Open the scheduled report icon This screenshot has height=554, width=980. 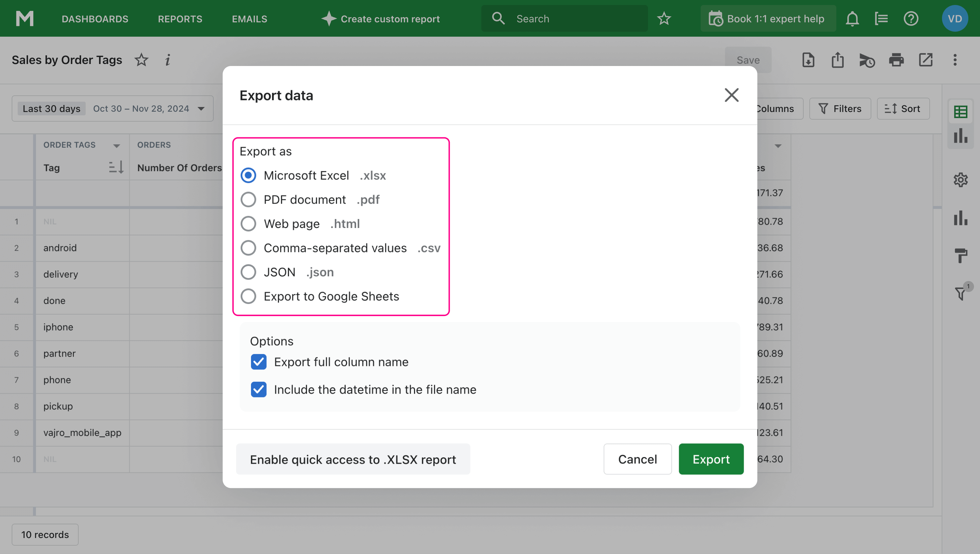867,60
